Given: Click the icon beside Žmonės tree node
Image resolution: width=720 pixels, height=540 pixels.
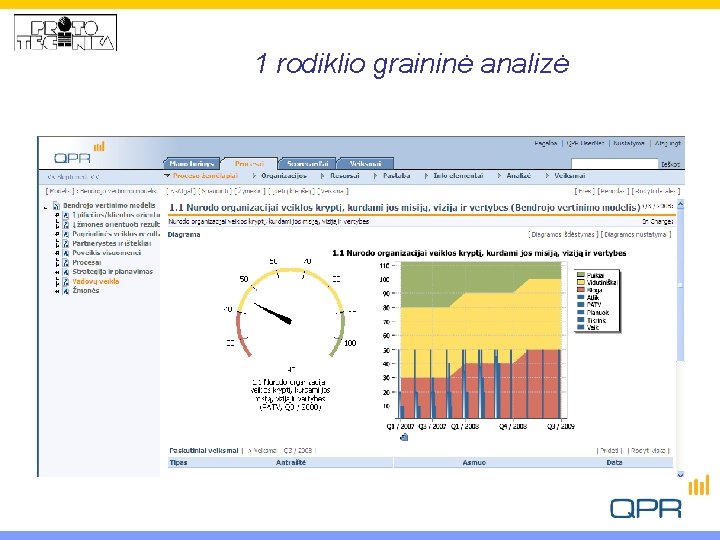Looking at the screenshot, I should point(66,291).
